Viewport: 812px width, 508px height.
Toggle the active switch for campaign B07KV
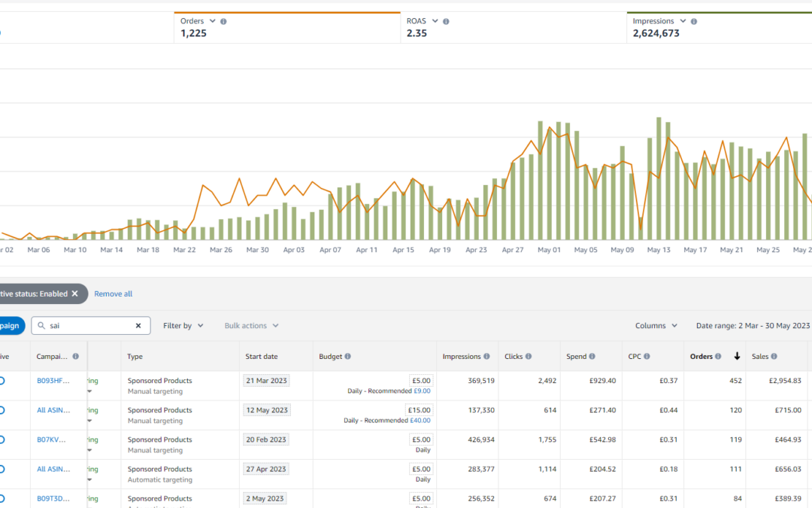(2, 440)
